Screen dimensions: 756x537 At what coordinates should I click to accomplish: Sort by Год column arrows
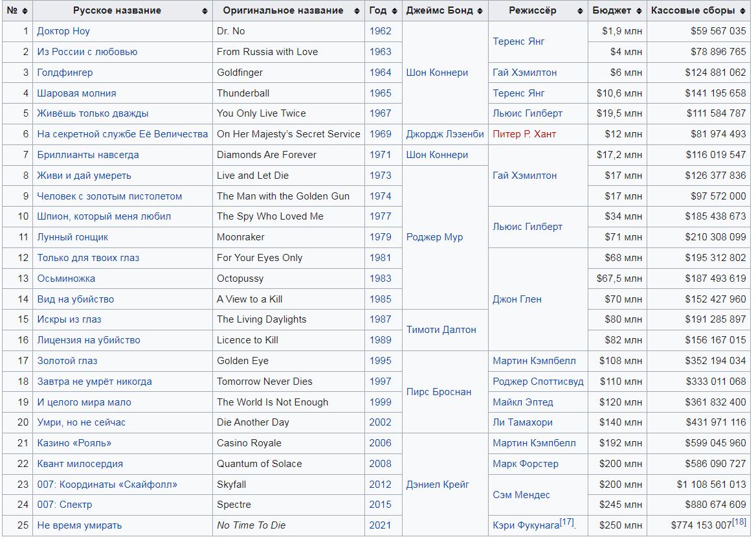tap(394, 11)
